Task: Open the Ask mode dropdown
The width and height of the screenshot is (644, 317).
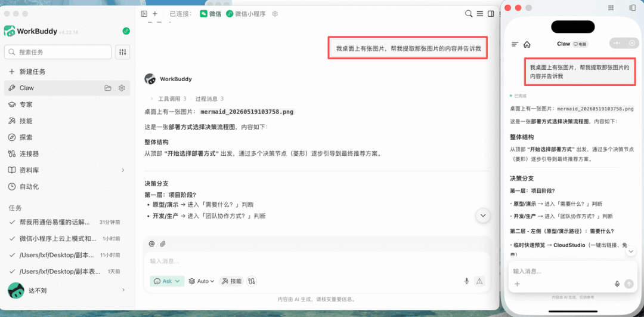Action: [167, 281]
